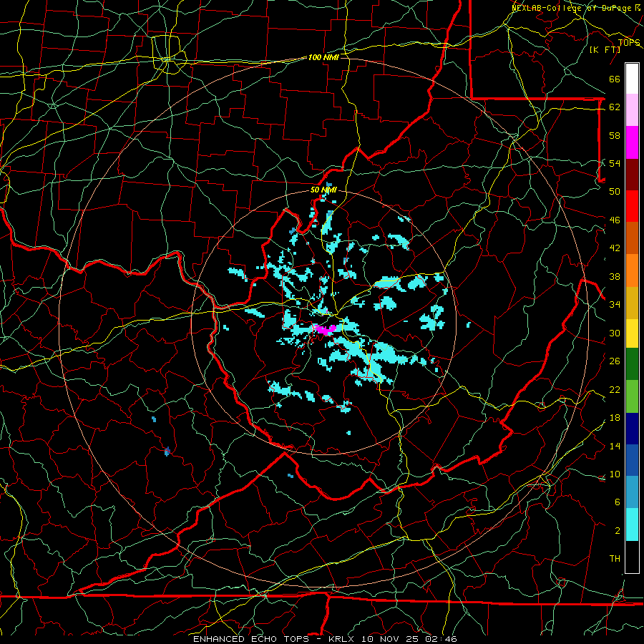The height and width of the screenshot is (644, 644).
Task: Click the black TH legend swatch
Action: pos(632,557)
